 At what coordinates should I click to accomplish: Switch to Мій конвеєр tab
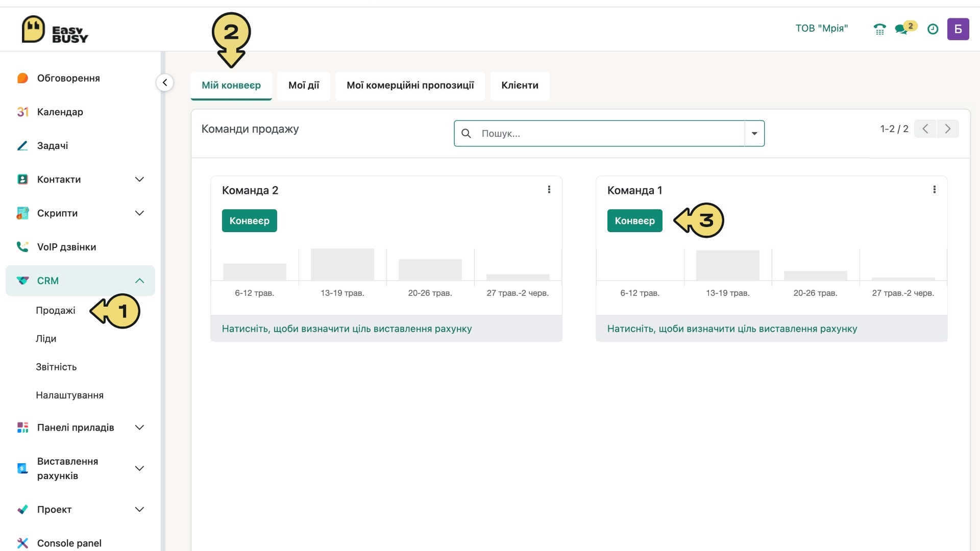(231, 85)
